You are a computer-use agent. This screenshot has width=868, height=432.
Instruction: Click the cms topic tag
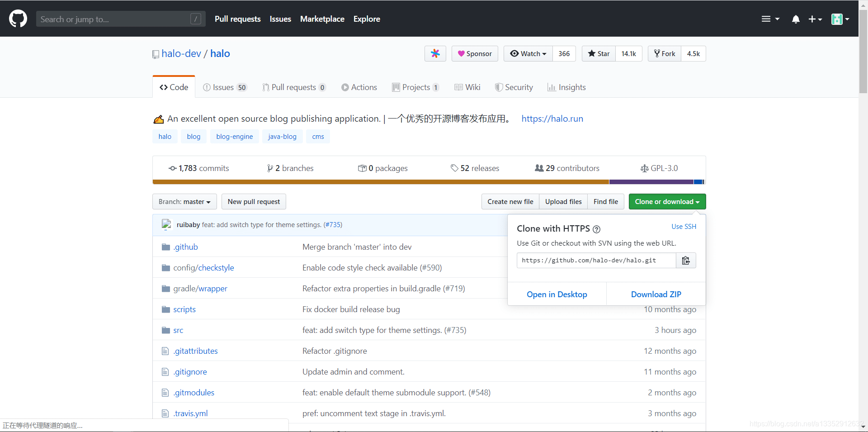318,137
